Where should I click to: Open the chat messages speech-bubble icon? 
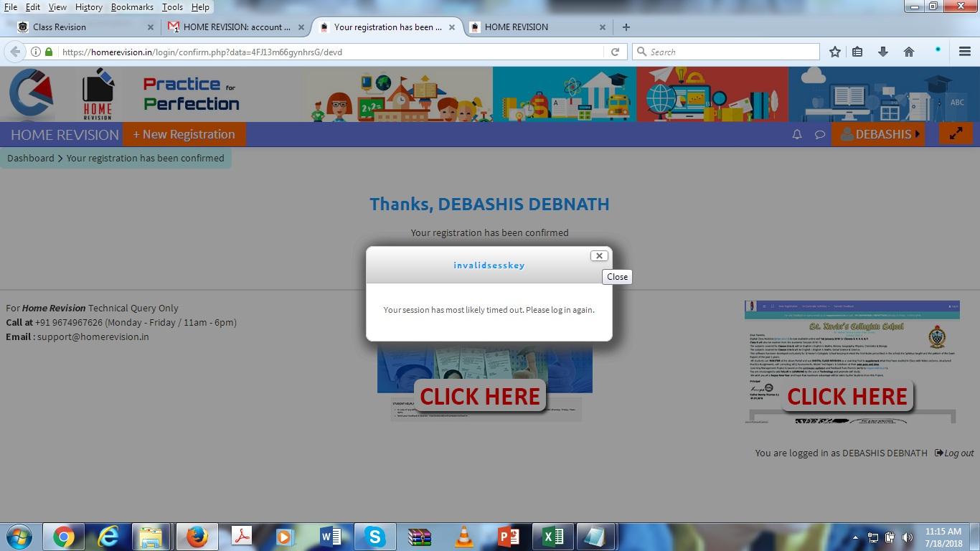[819, 134]
